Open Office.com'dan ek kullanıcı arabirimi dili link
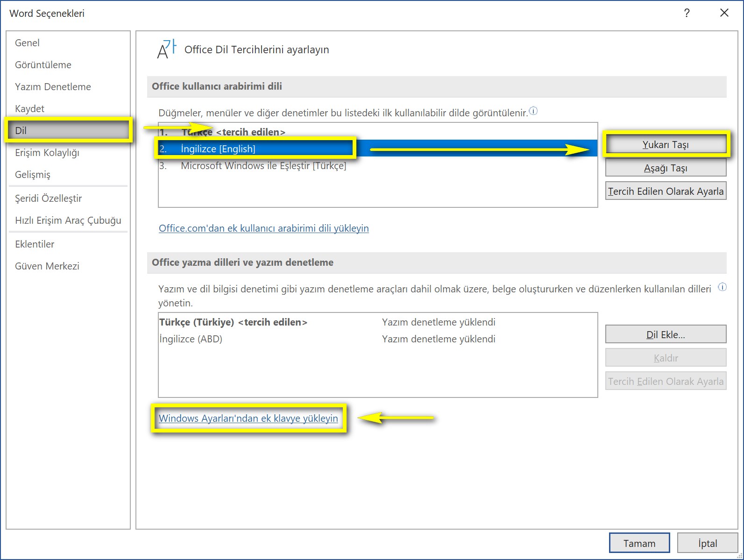744x560 pixels. 264,228
